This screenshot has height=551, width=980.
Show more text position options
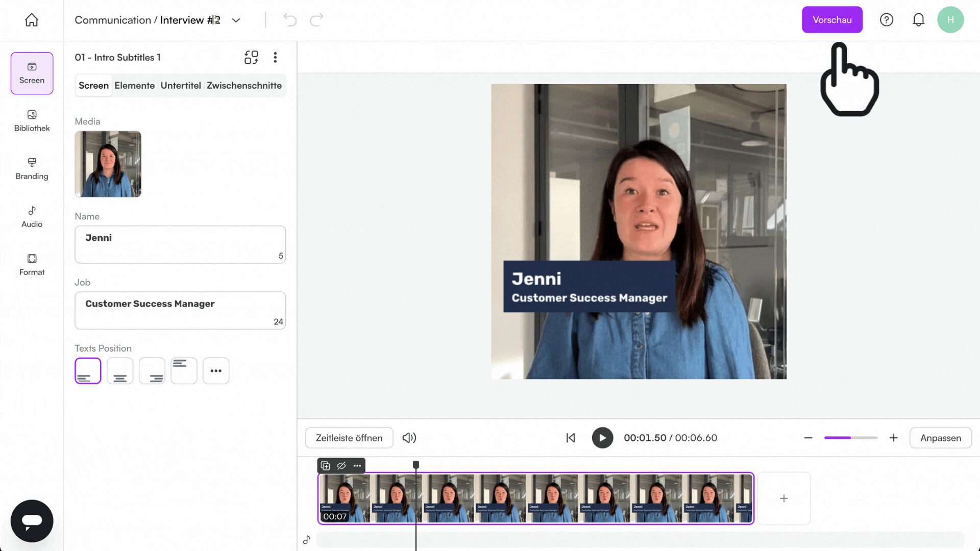tap(216, 371)
